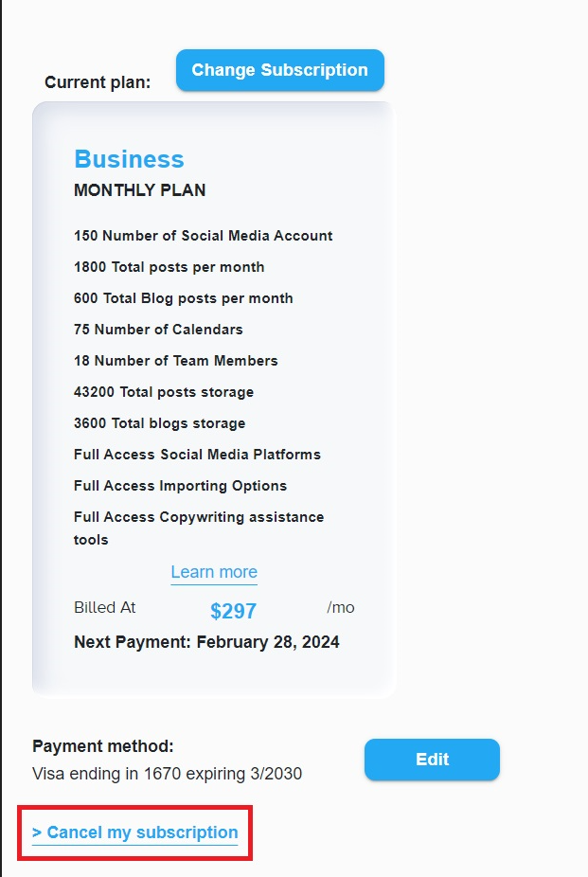Click the Current plan label
This screenshot has width=588, height=877.
(x=98, y=82)
